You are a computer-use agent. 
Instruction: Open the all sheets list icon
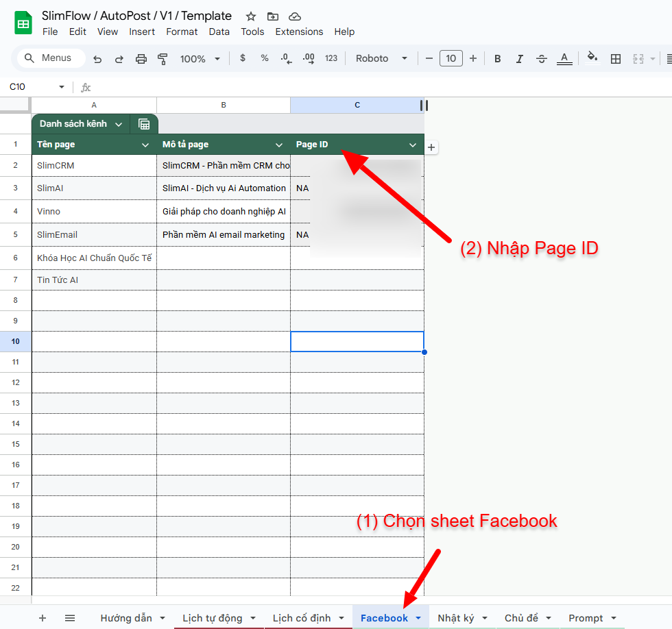pyautogui.click(x=70, y=618)
